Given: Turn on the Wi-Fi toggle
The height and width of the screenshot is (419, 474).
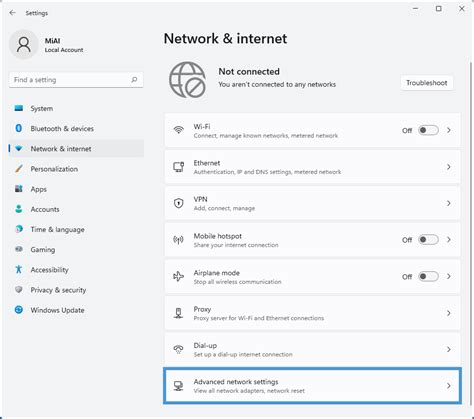Looking at the screenshot, I should point(428,130).
